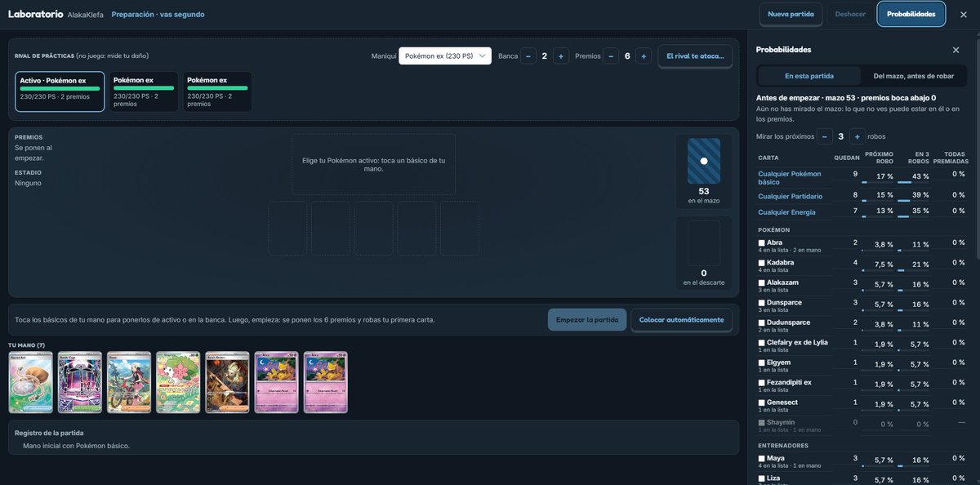Viewport: 980px width, 485px height.
Task: Tick the Kadabra checkbox
Action: pos(762,263)
